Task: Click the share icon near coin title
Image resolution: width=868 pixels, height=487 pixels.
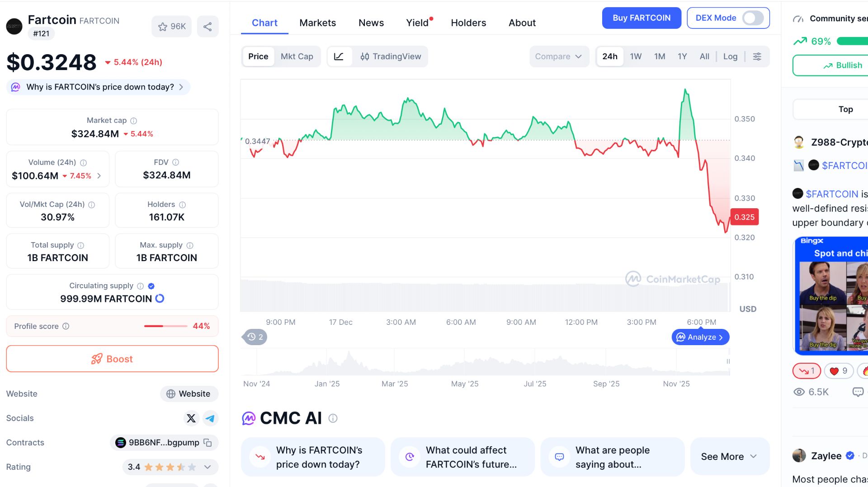Action: point(208,27)
